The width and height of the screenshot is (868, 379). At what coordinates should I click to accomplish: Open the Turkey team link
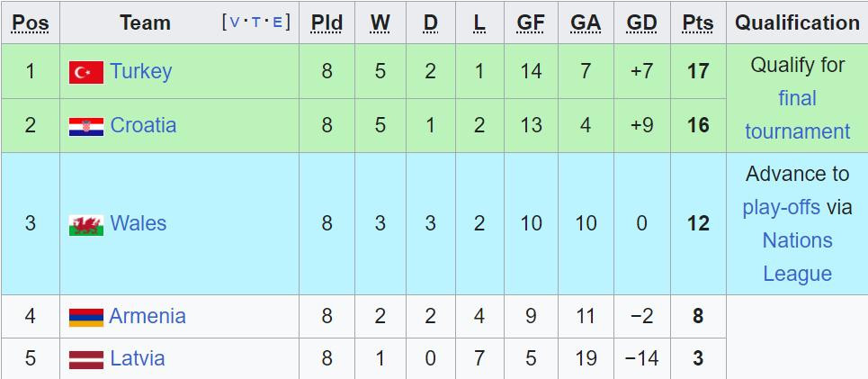(140, 71)
